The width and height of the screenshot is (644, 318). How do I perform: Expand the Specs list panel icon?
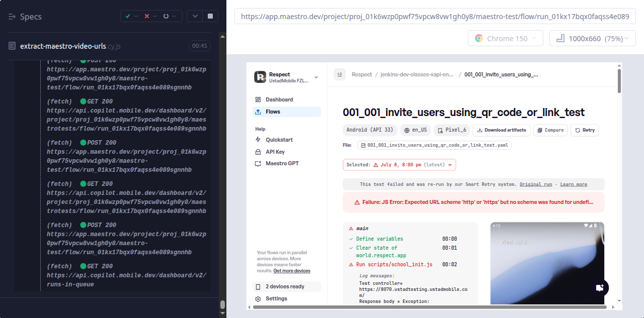pyautogui.click(x=13, y=17)
